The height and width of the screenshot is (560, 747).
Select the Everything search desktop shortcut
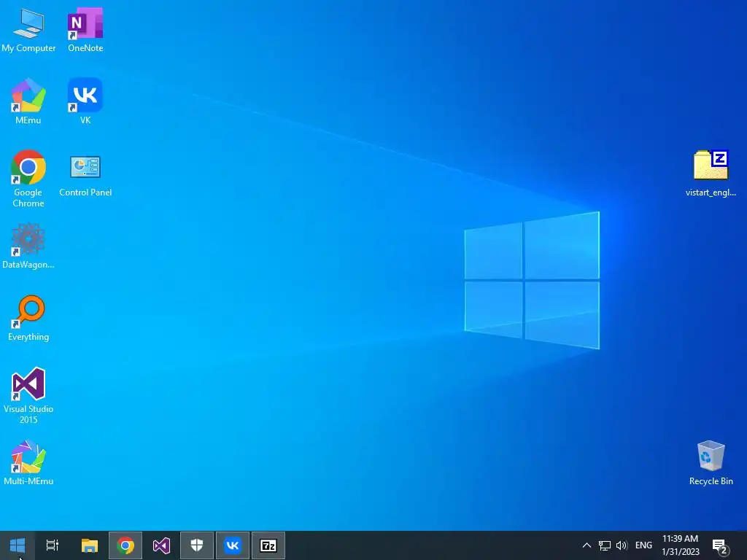point(28,318)
